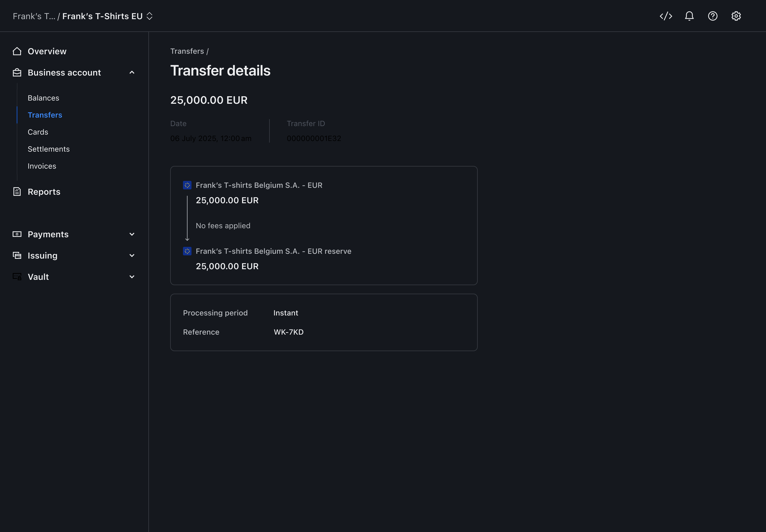Click the date 06 July 2025, 12:00 am
The image size is (766, 532).
[x=211, y=138]
